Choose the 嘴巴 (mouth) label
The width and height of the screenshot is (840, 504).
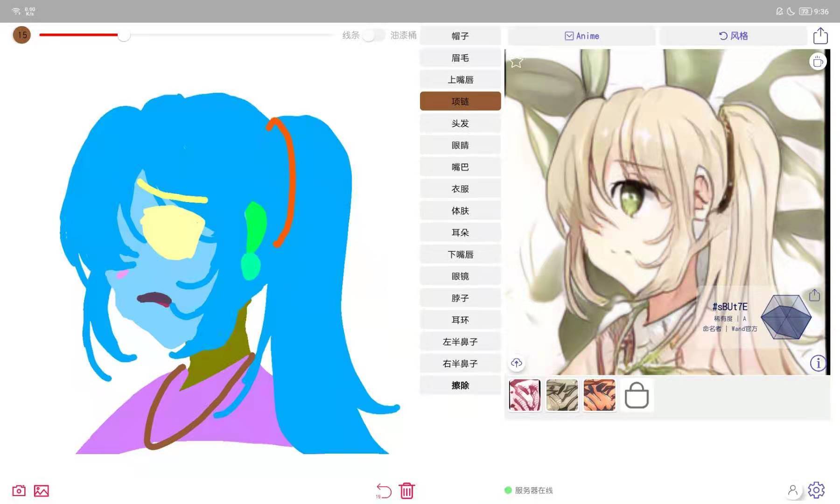tap(460, 167)
